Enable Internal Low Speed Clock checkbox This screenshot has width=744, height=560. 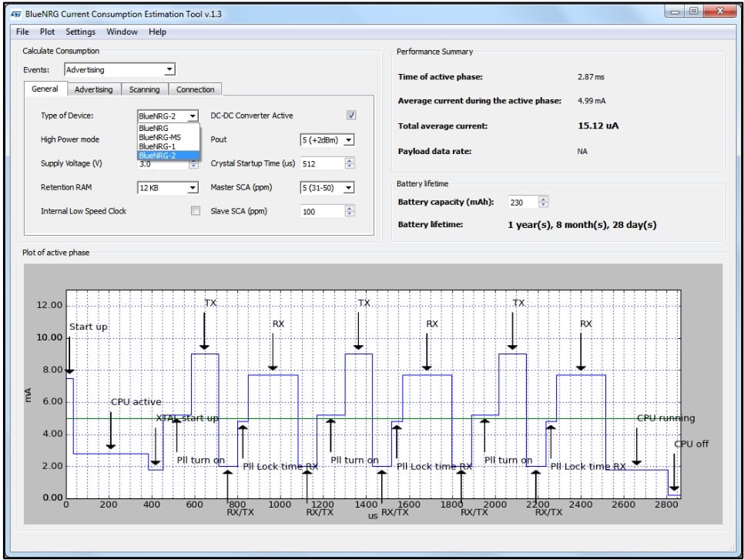pos(196,211)
